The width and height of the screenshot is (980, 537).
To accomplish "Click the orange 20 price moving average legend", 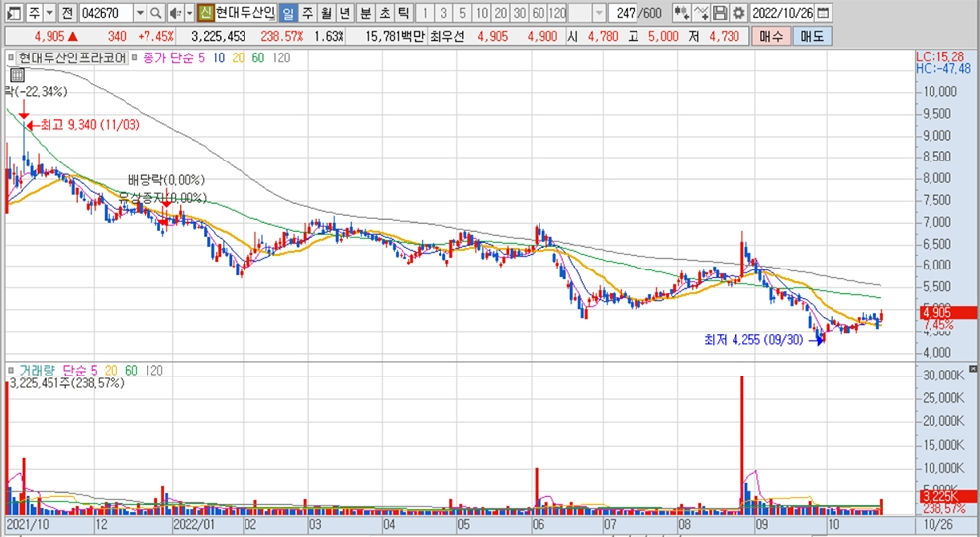I will (x=239, y=58).
